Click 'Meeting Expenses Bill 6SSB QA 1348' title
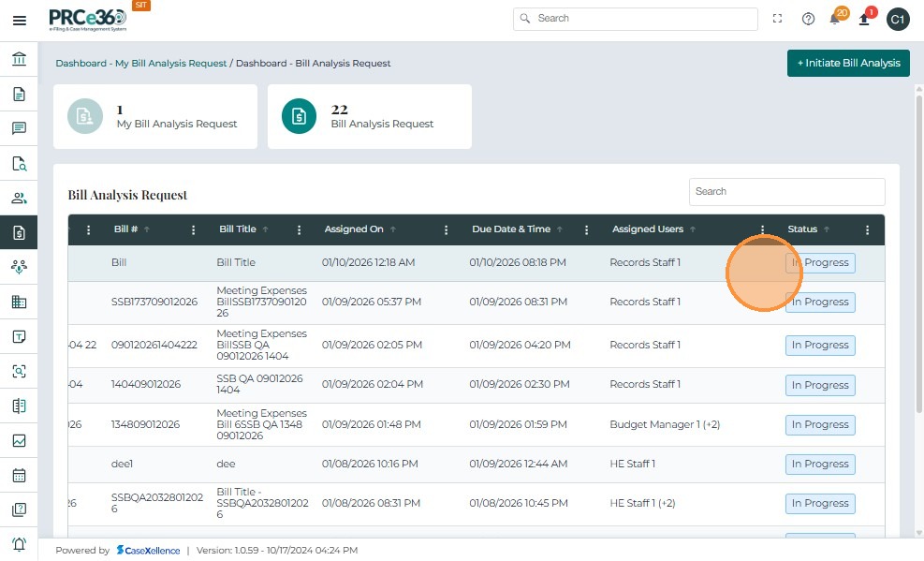This screenshot has height=561, width=924. [261, 424]
